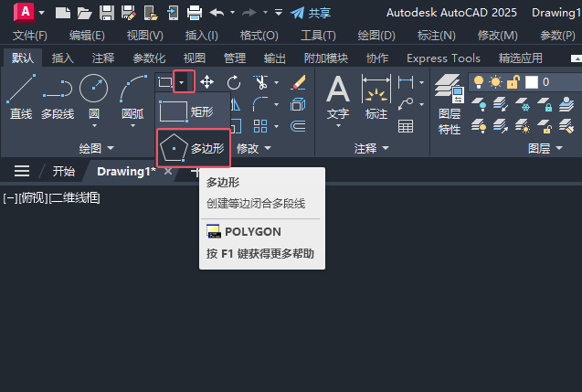Viewport: 582px width, 392px height.
Task: Expand the 注释 panel
Action: pos(372,148)
